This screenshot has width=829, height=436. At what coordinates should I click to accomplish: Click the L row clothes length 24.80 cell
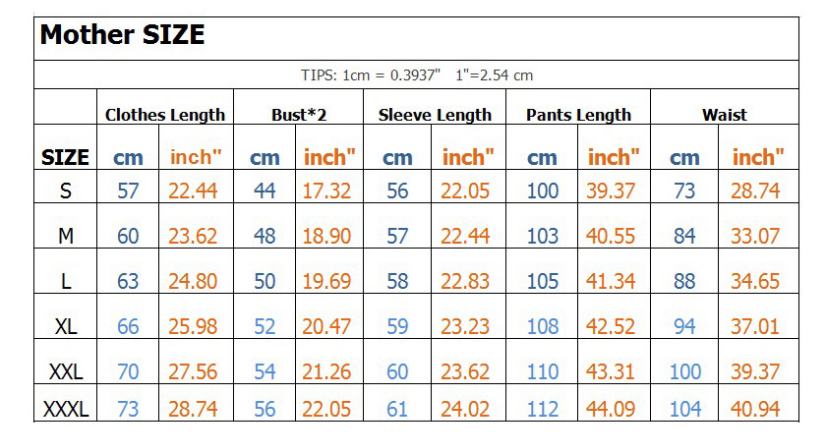193,282
